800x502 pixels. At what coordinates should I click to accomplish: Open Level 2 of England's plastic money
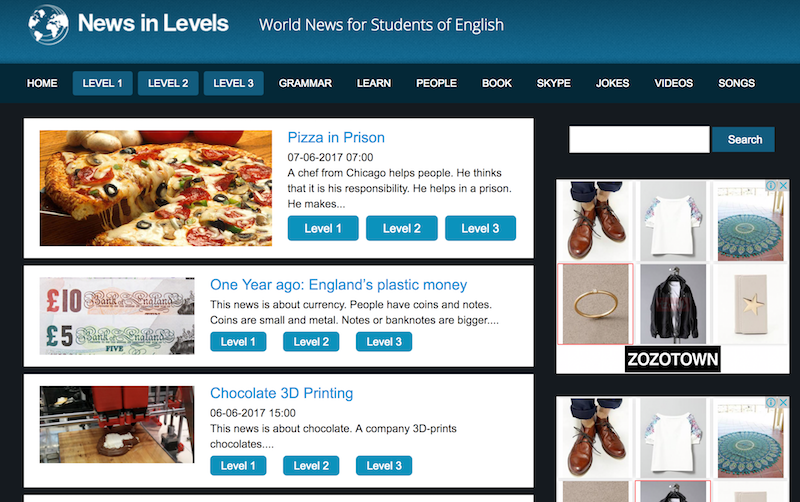(311, 342)
